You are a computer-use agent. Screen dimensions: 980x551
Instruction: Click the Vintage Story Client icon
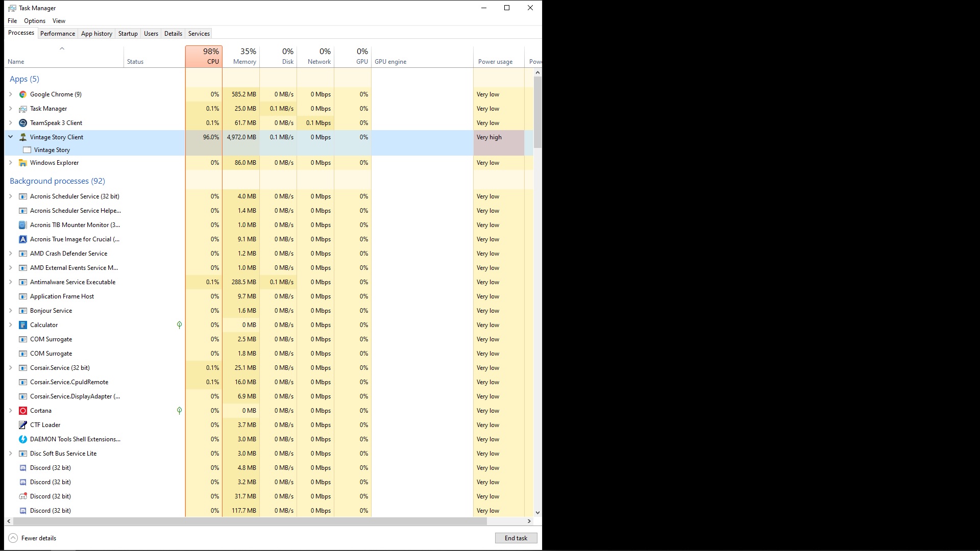(23, 137)
